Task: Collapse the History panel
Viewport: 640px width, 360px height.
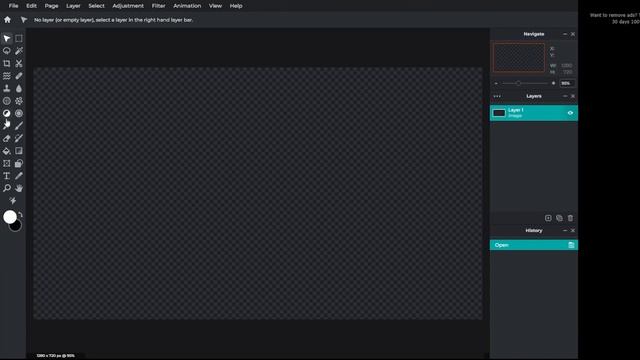Action: coord(565,231)
